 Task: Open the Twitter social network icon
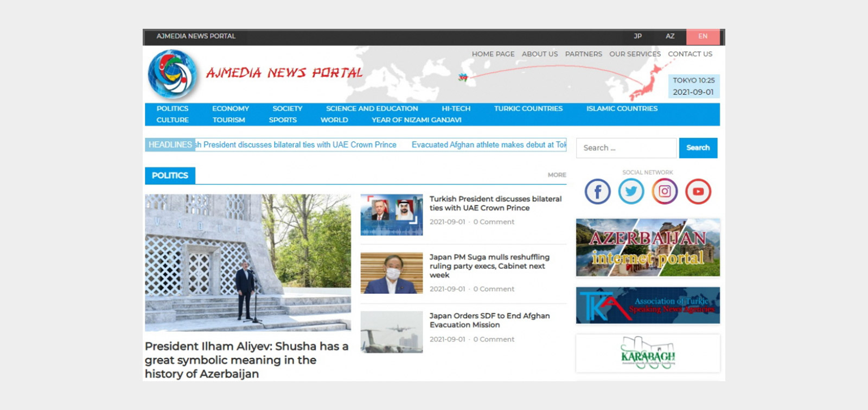[631, 191]
